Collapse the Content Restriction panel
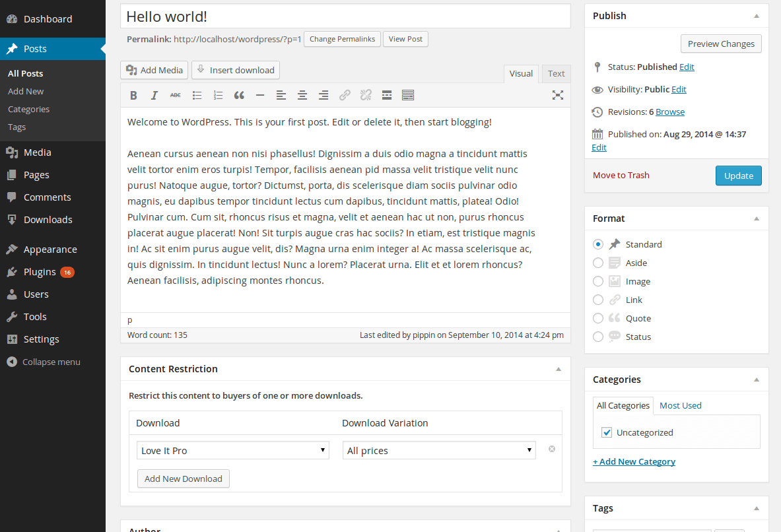The width and height of the screenshot is (781, 532). 558,368
